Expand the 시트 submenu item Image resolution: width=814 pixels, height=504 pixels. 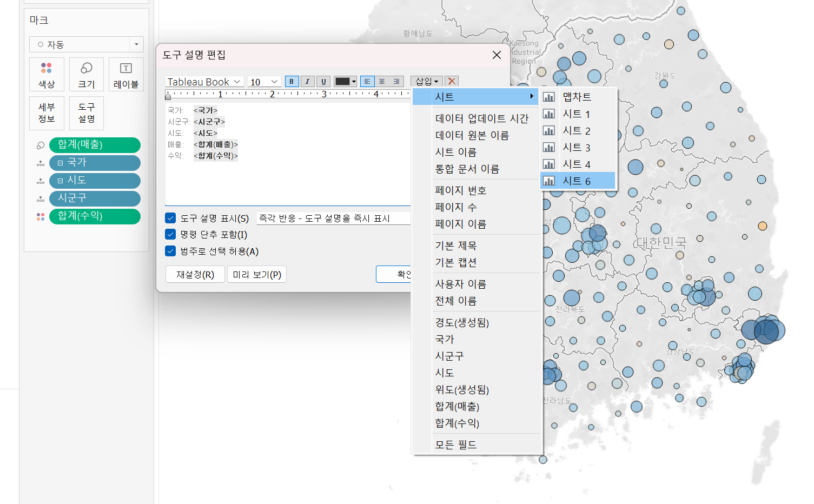[x=476, y=97]
